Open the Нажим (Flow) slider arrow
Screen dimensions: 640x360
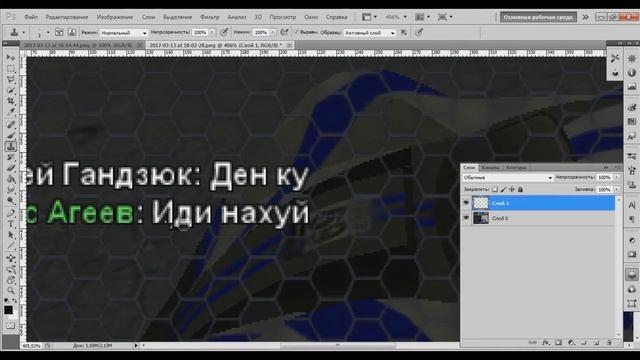[x=273, y=32]
